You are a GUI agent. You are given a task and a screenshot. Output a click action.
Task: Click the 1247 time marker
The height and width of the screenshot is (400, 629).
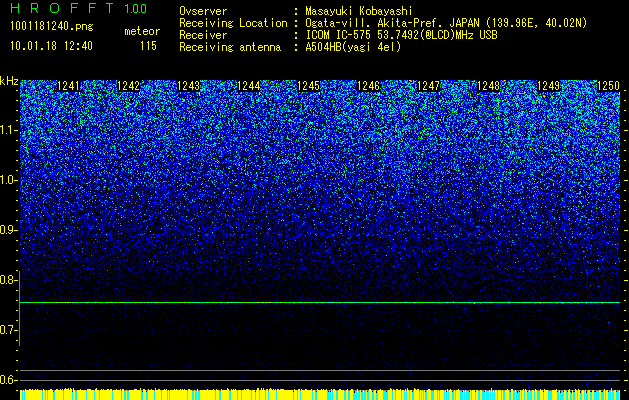428,85
